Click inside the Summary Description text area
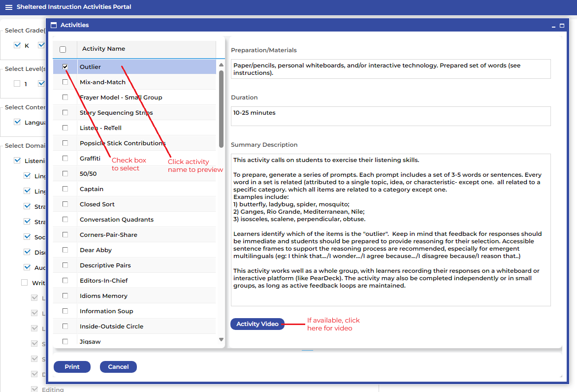577x392 pixels. pyautogui.click(x=391, y=230)
